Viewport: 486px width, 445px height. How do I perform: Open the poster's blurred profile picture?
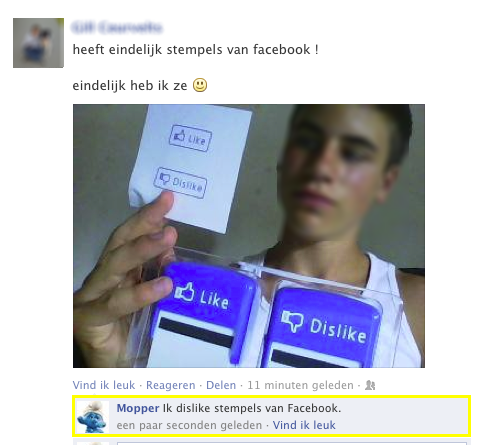click(38, 43)
